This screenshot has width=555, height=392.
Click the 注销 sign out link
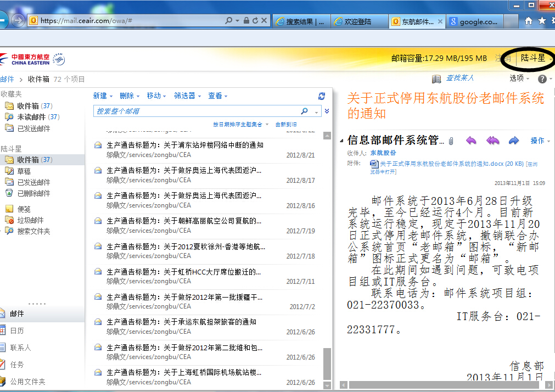[503, 58]
